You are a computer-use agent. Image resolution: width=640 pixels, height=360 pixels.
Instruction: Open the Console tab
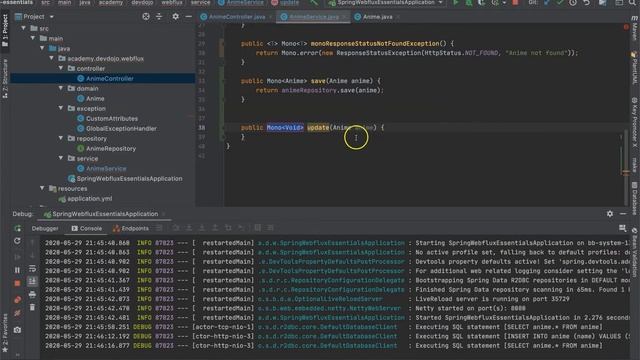point(87,228)
